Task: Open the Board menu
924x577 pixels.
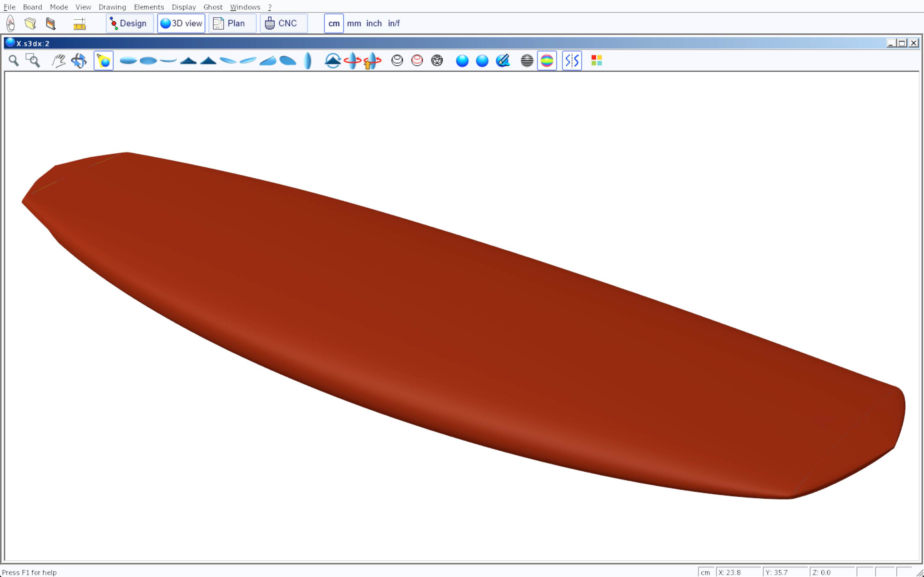Action: click(32, 7)
